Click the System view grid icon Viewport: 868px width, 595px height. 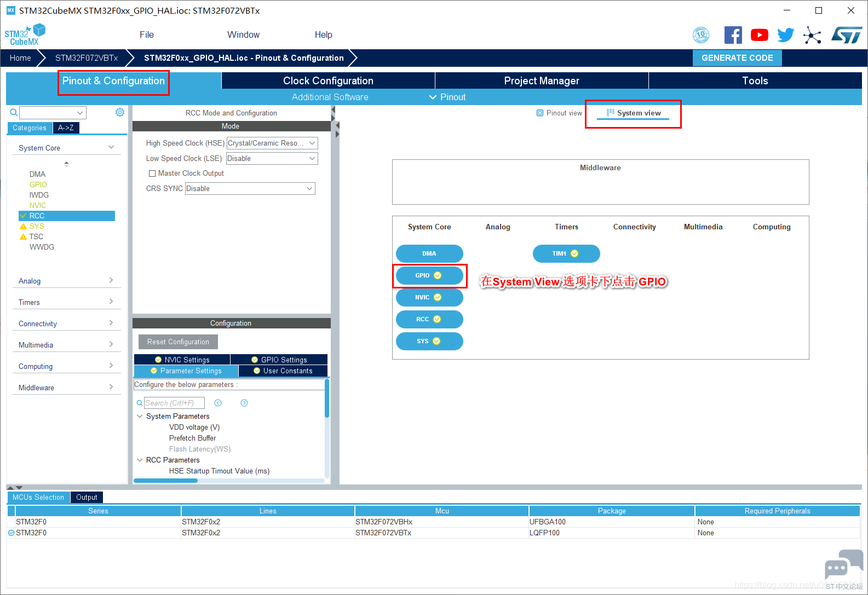[x=610, y=112]
